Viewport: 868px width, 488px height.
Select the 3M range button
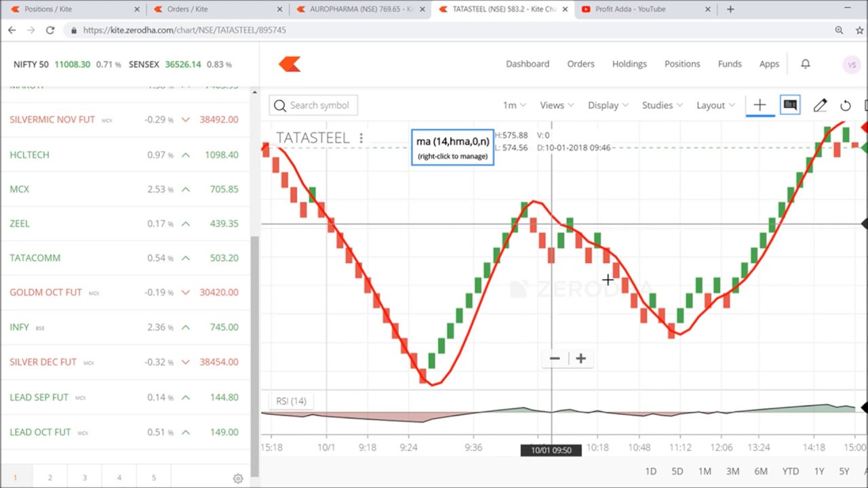(732, 471)
